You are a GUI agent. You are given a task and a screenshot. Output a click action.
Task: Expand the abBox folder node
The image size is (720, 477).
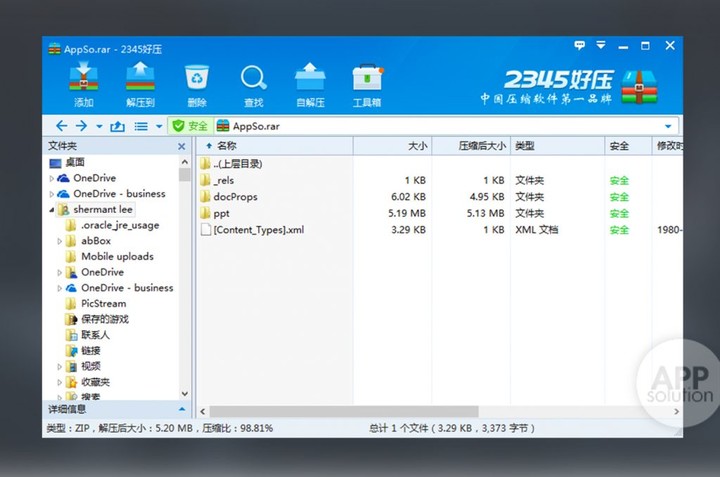[59, 241]
